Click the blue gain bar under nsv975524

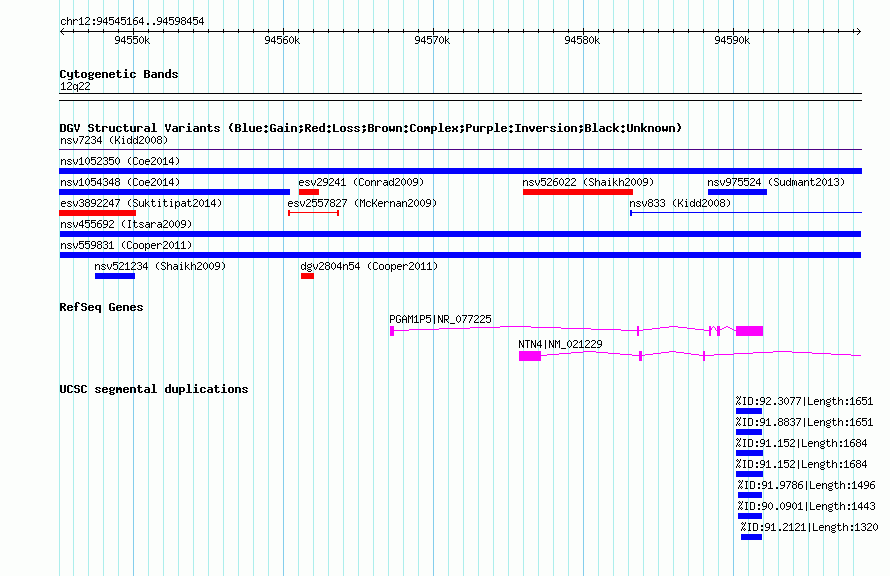(x=737, y=192)
